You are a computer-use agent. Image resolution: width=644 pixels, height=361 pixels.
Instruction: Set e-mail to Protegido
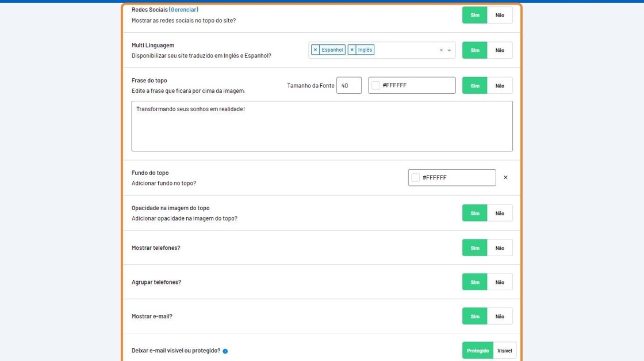pyautogui.click(x=477, y=351)
